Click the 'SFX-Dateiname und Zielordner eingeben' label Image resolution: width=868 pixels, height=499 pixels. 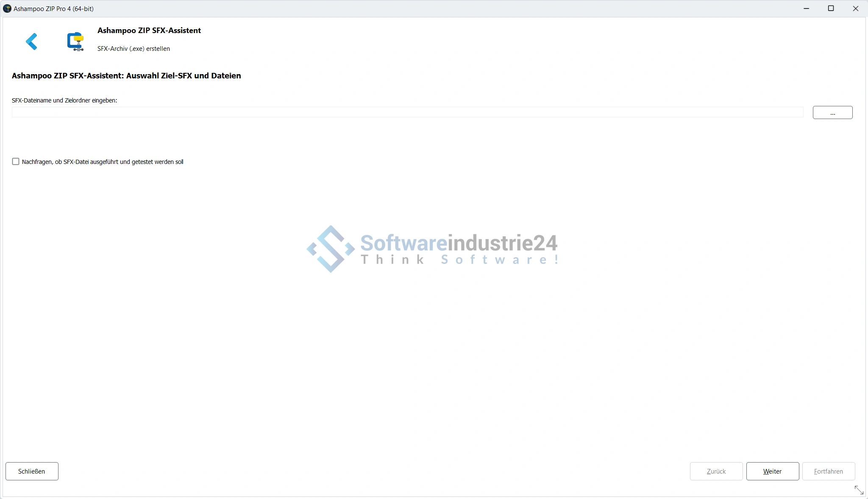pos(64,100)
